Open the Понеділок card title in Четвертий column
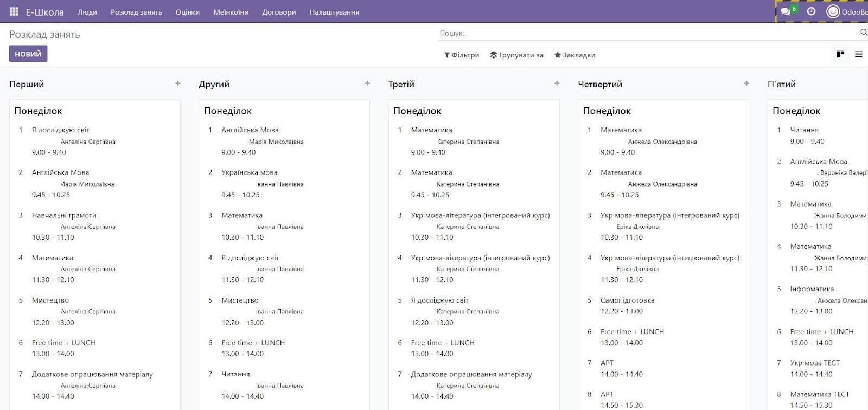 tap(607, 111)
